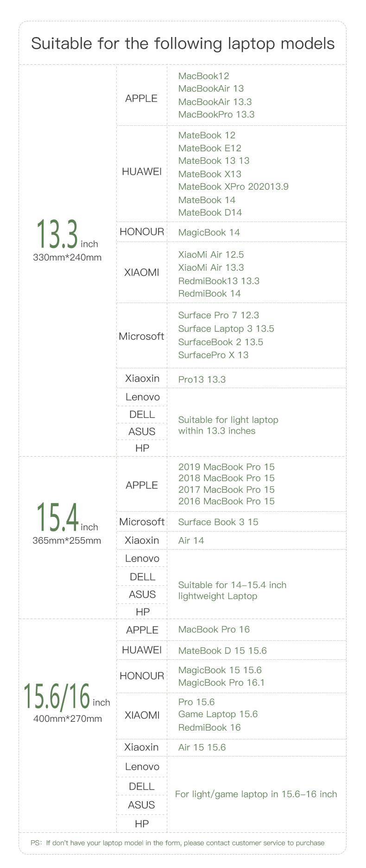Click Surface Laptop 3 13.5 entry
366x868 pixels.
(226, 329)
